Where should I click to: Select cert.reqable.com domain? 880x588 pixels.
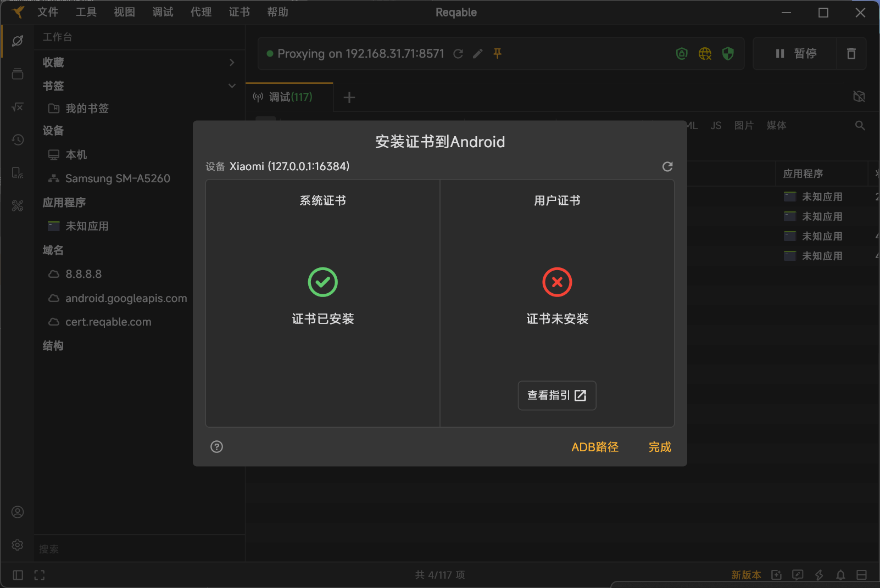coord(108,322)
